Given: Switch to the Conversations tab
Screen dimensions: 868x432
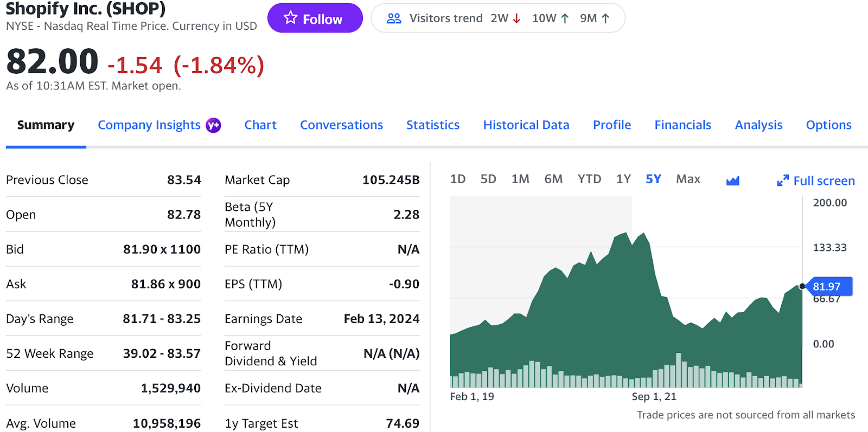Looking at the screenshot, I should (342, 125).
